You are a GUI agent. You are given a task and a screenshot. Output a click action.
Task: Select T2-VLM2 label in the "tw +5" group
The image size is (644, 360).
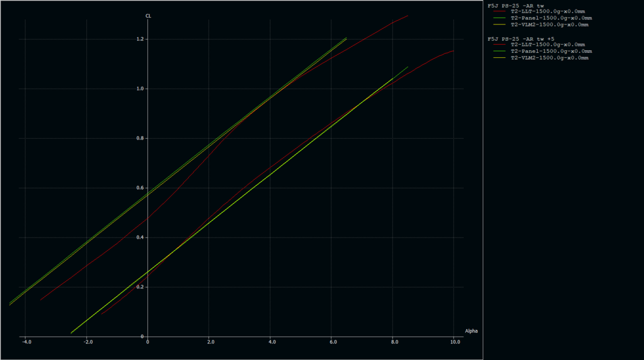549,58
